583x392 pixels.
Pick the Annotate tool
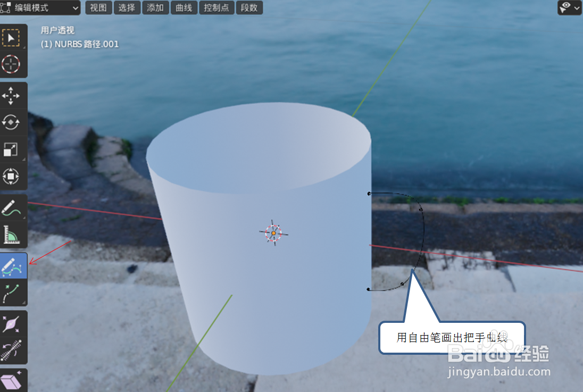click(13, 207)
